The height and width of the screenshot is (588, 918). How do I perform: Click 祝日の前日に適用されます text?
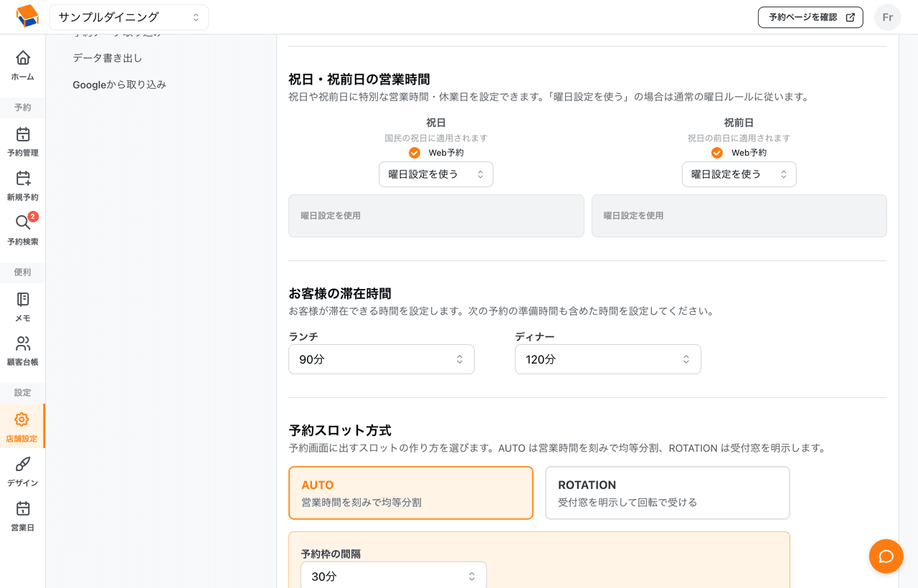[x=739, y=138]
